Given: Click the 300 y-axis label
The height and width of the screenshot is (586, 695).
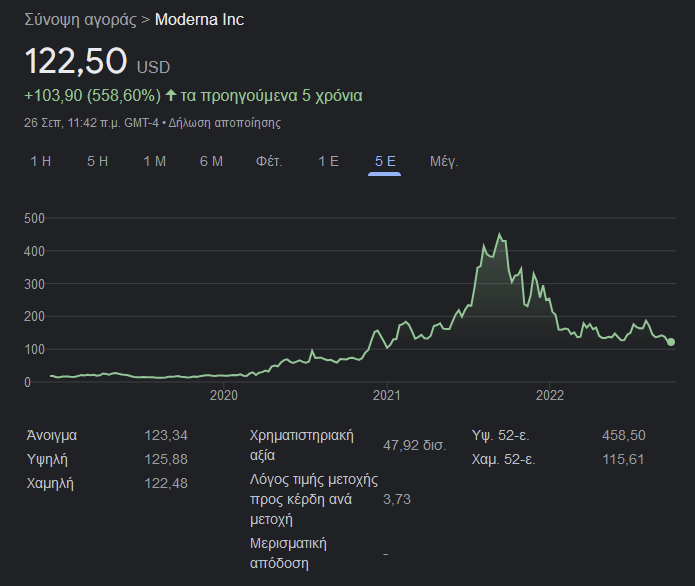Looking at the screenshot, I should (x=35, y=284).
